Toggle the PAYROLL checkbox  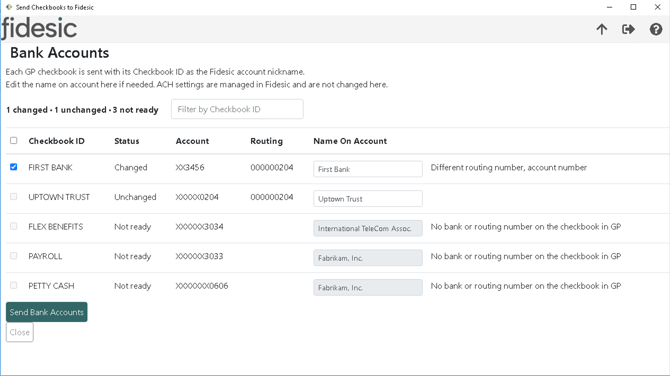click(x=14, y=256)
